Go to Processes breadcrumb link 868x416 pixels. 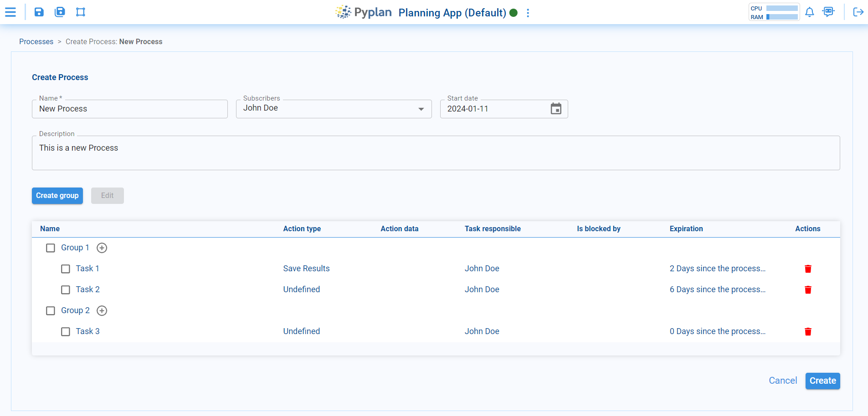[x=36, y=41]
